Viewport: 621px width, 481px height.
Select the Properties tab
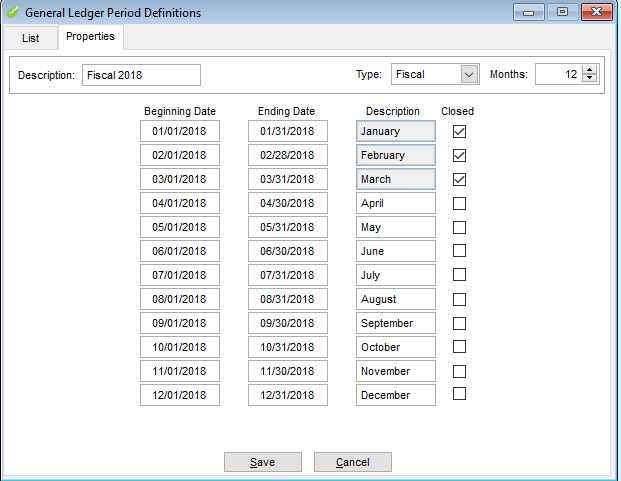point(90,37)
